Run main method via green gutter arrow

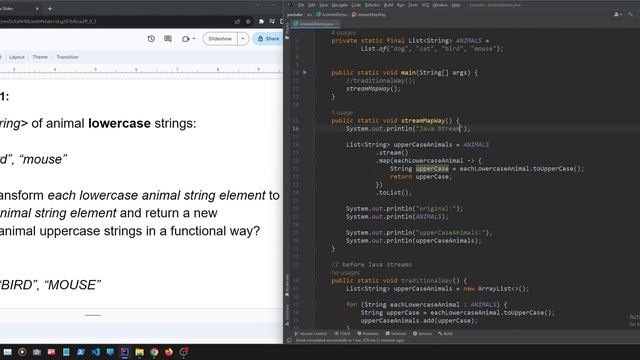305,73
